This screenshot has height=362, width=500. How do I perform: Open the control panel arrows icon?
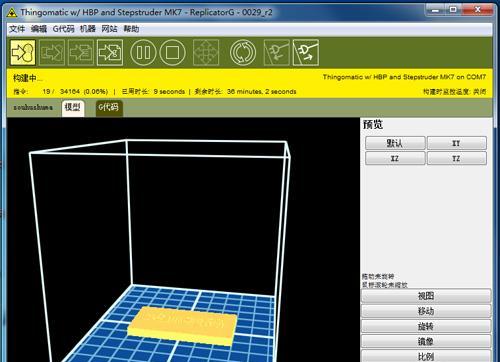(x=206, y=52)
